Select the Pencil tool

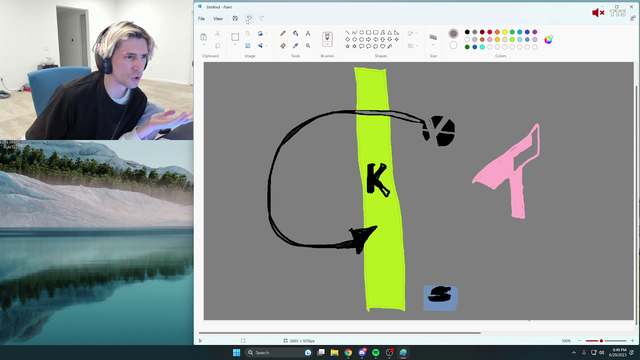(x=282, y=33)
